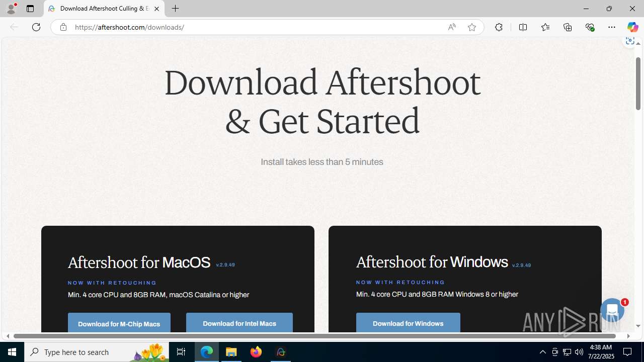Click the Edge taskbar icon

point(207,352)
